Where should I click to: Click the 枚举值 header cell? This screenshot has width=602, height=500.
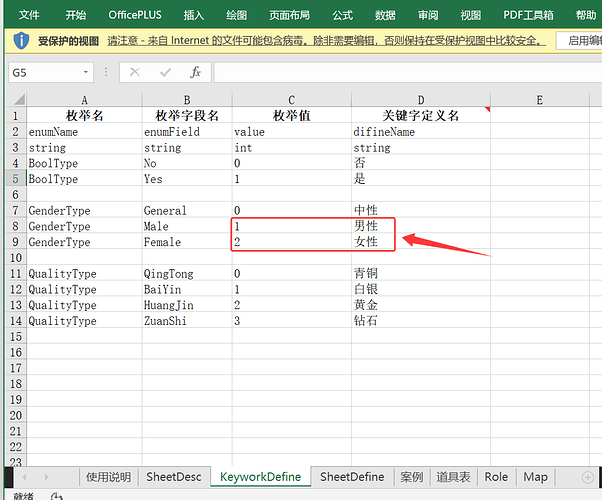292,115
